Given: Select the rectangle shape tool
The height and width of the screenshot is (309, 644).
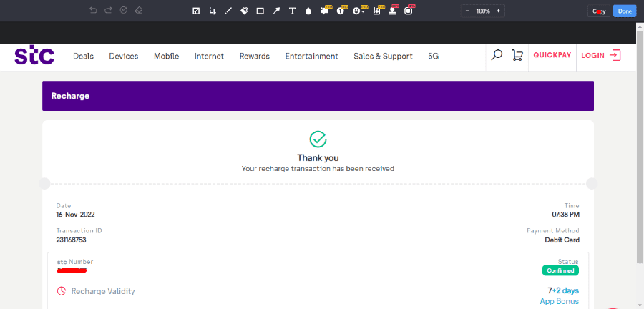Looking at the screenshot, I should tap(260, 11).
